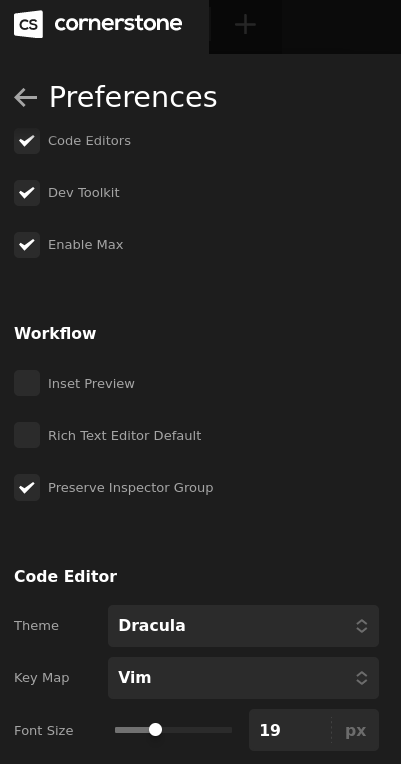This screenshot has height=764, width=401.
Task: Click the Preferences heading title
Action: [x=133, y=97]
